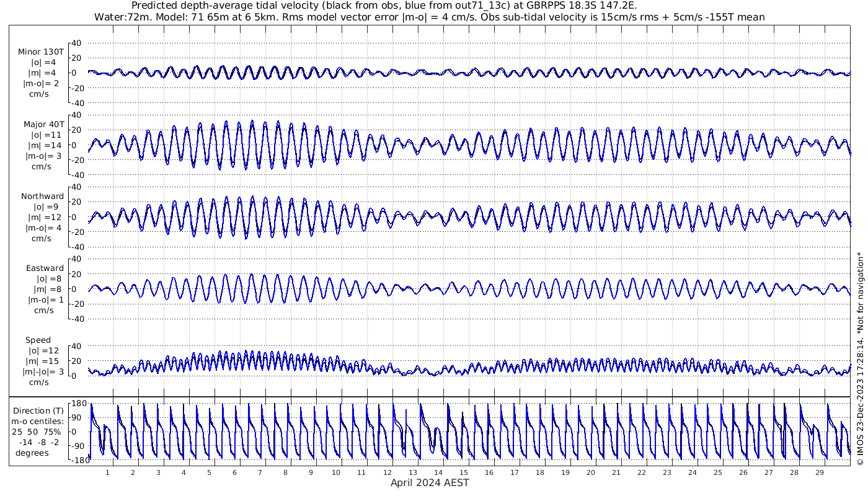Image resolution: width=868 pixels, height=496 pixels.
Task: Click the 'Eastward' panel label
Action: [x=45, y=268]
